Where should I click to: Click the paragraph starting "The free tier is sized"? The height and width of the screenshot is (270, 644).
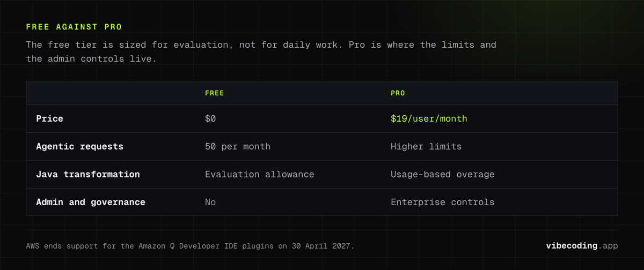tap(261, 51)
